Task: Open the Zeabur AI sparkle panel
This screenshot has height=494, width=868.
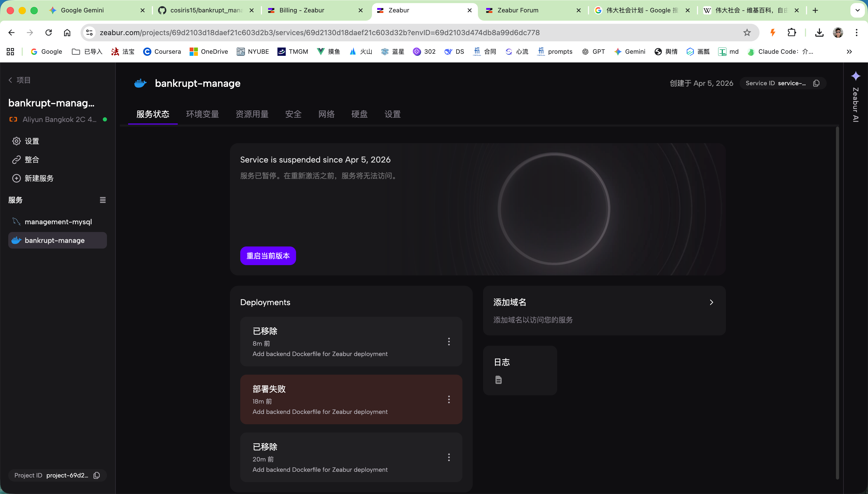Action: click(x=855, y=76)
